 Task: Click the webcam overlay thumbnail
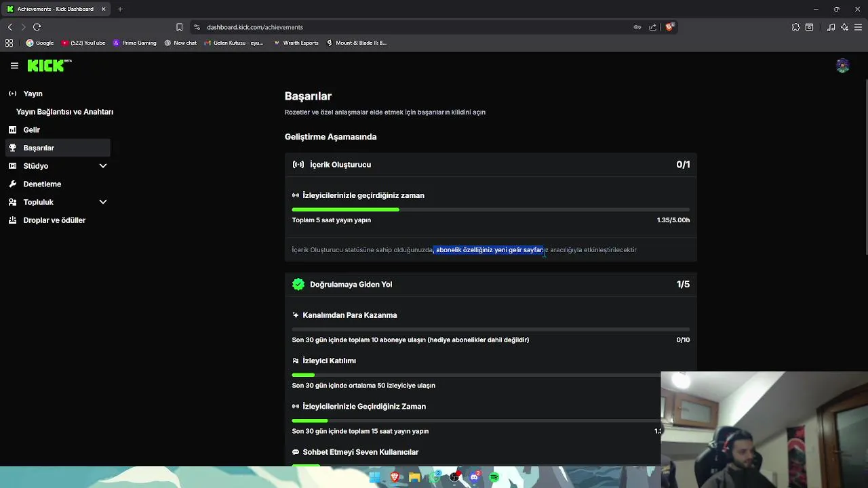(764, 430)
